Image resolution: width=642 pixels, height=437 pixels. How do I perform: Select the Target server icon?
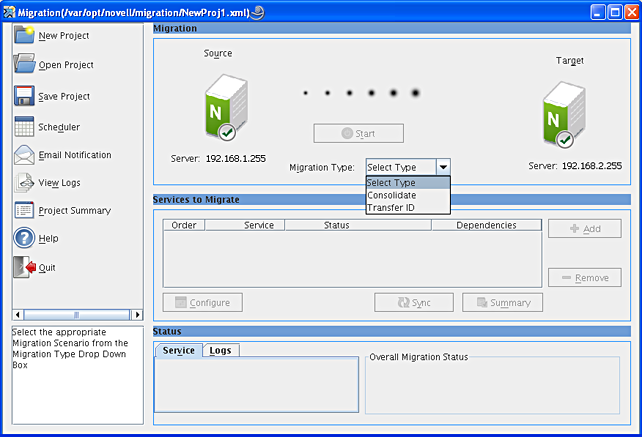(564, 115)
